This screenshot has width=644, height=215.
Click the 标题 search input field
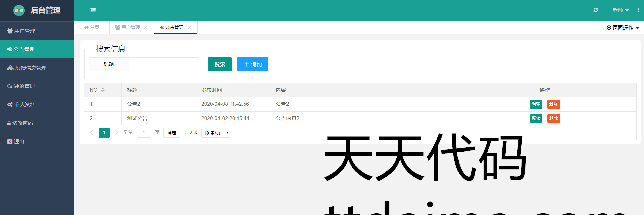(164, 64)
